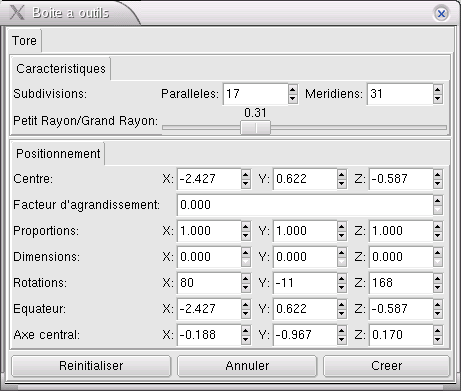Increment the Proportions X value
461x391 pixels.
(x=246, y=226)
